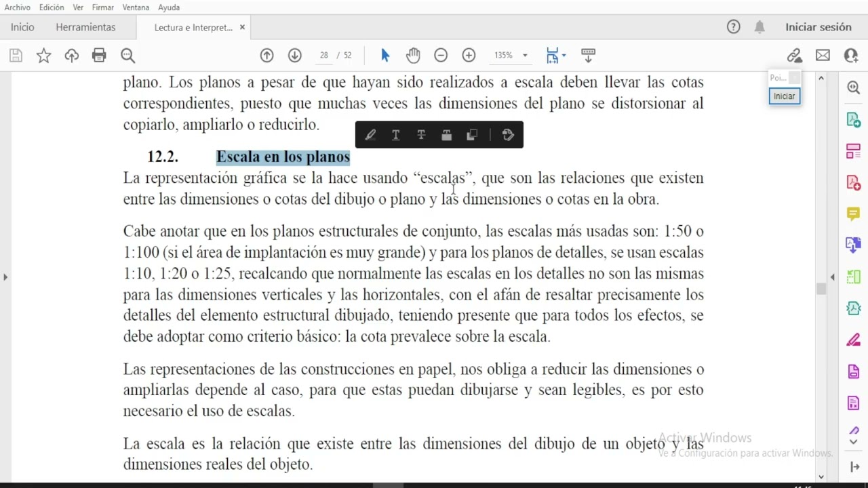
Task: Select the Lectura e Interpret... document tab
Action: click(x=193, y=28)
